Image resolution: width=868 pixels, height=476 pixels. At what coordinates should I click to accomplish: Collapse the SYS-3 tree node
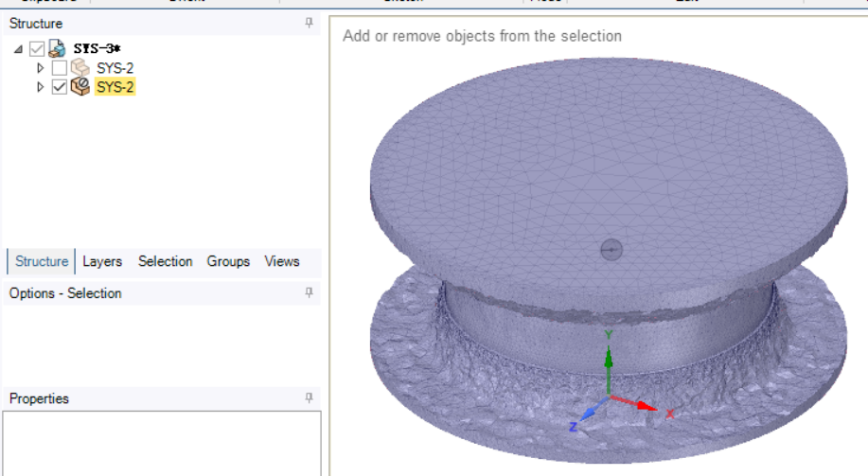20,49
